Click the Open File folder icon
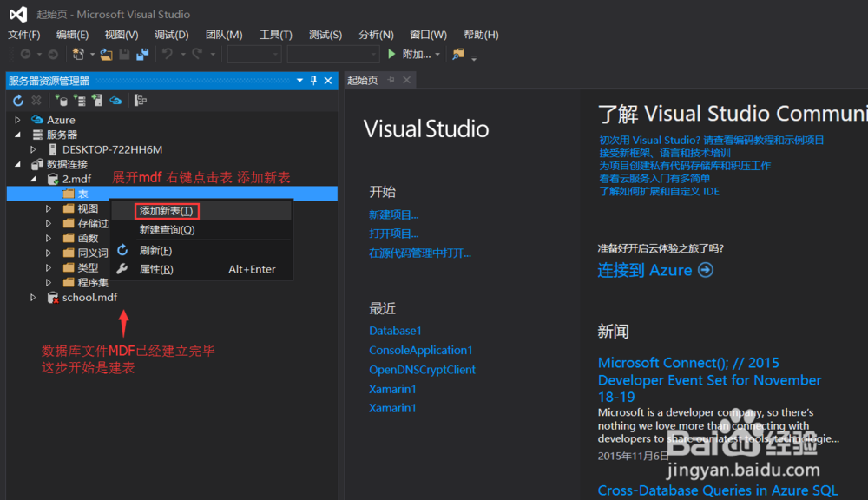The height and width of the screenshot is (500, 868). click(106, 55)
